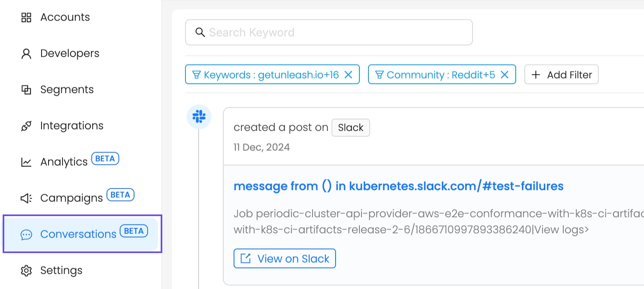Click the Accounts grid icon
Image resolution: width=644 pixels, height=289 pixels.
pyautogui.click(x=26, y=17)
